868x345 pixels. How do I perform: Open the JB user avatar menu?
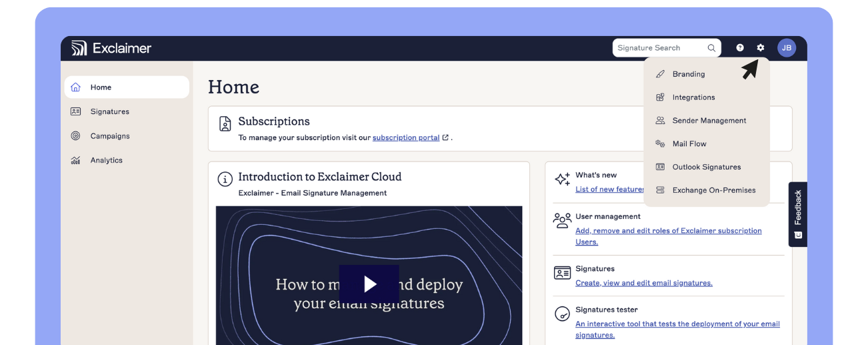click(x=787, y=48)
